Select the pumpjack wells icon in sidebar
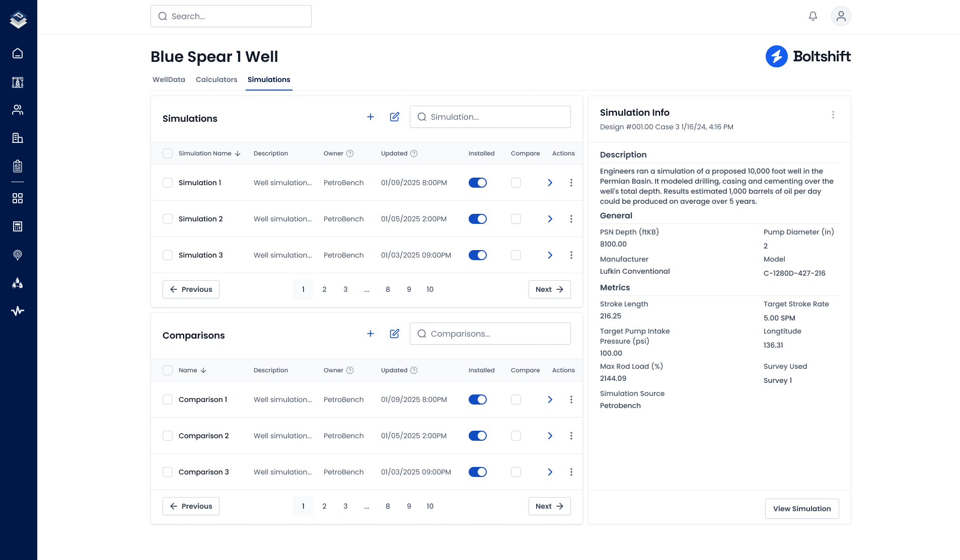960x560 pixels. coord(18,82)
